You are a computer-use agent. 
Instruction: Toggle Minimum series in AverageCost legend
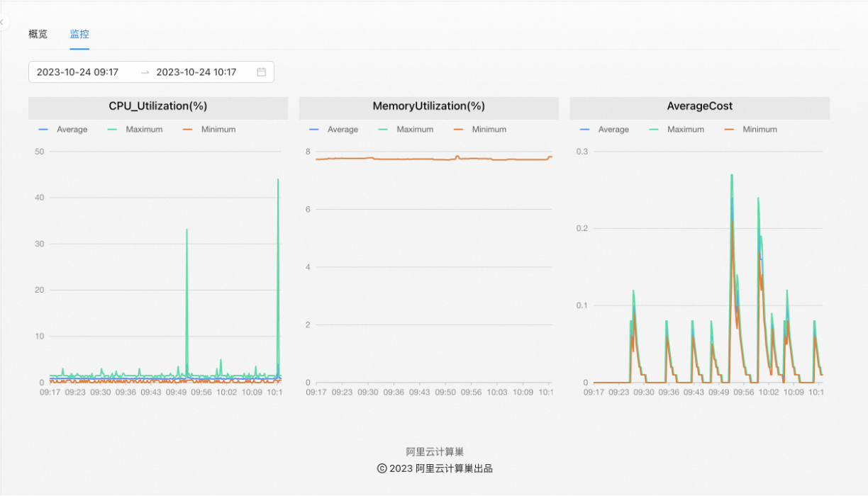click(751, 130)
